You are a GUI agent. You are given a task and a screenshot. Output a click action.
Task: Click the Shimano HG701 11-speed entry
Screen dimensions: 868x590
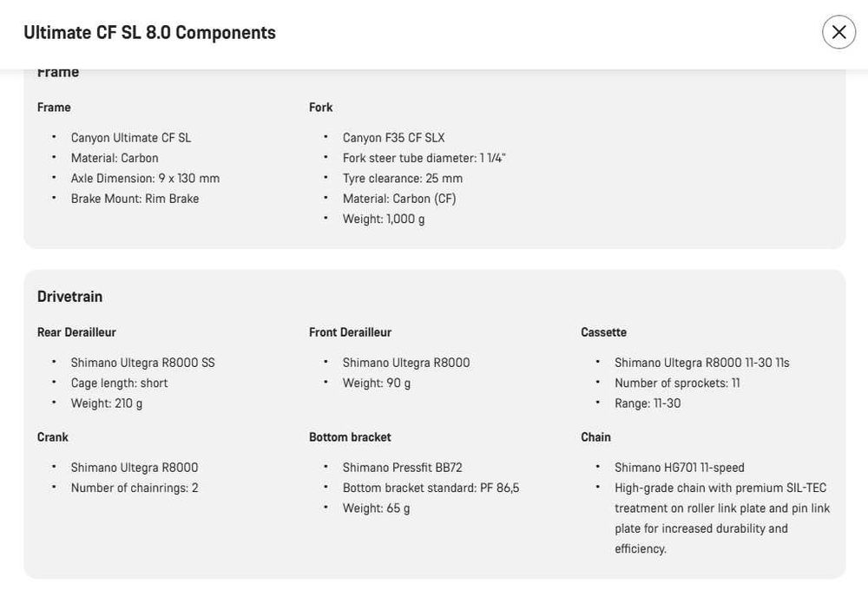679,468
